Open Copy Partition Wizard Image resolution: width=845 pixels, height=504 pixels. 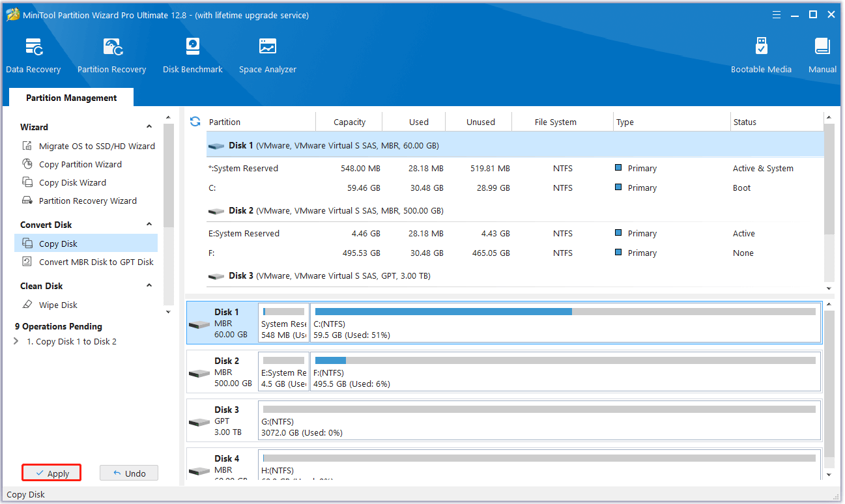click(x=80, y=164)
